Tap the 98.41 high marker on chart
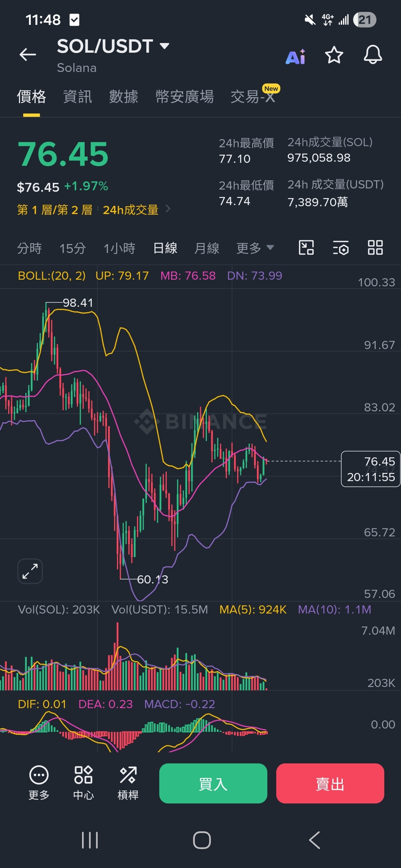Image resolution: width=401 pixels, height=868 pixels. pos(78,303)
